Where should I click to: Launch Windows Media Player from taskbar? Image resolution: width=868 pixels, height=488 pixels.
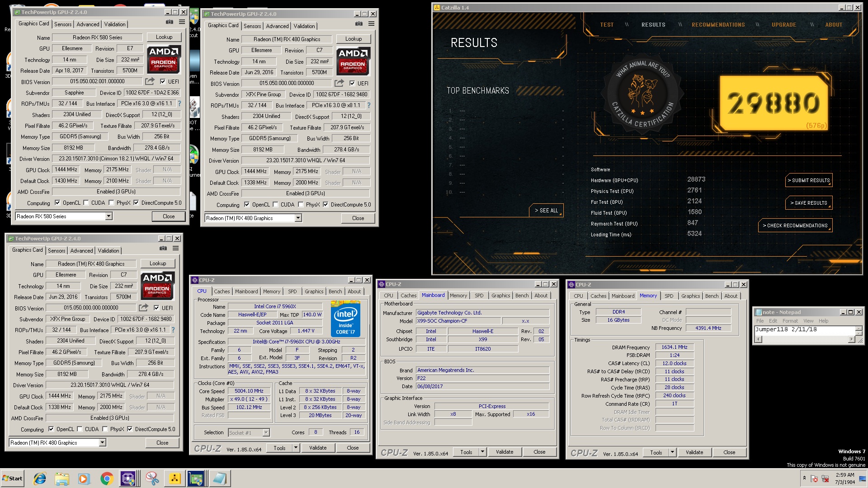point(84,479)
